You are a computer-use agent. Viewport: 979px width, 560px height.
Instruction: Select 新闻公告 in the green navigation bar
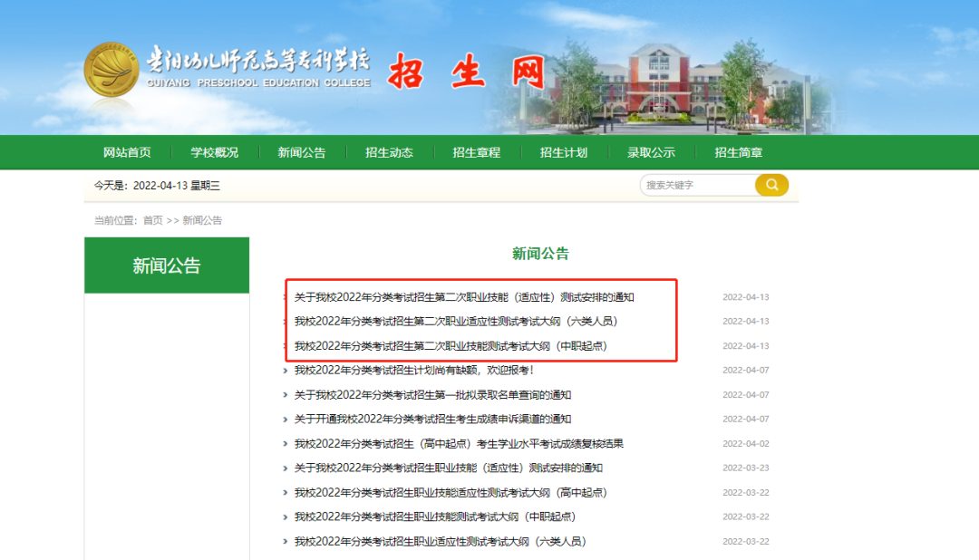(x=301, y=152)
